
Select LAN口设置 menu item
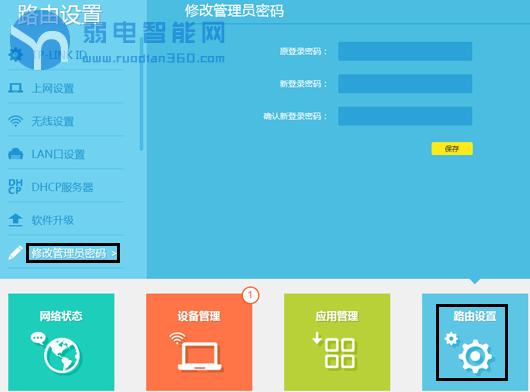58,154
